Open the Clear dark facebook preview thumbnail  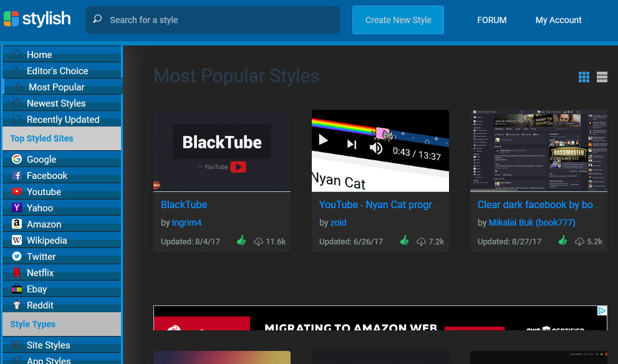tap(538, 150)
